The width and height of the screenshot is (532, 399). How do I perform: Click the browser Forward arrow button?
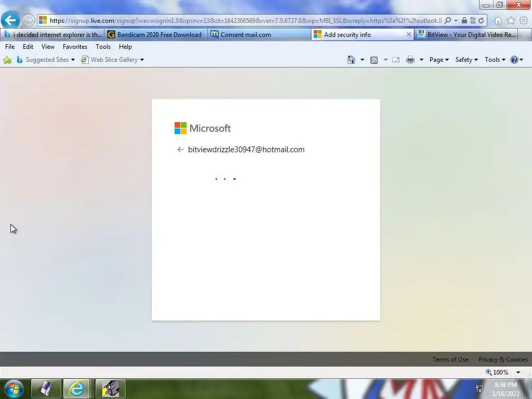point(29,21)
